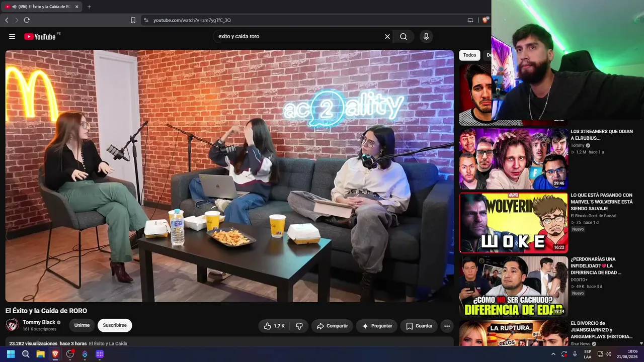Screen dimensions: 644x362
Task: Open a new browser tab
Action: coord(89,7)
